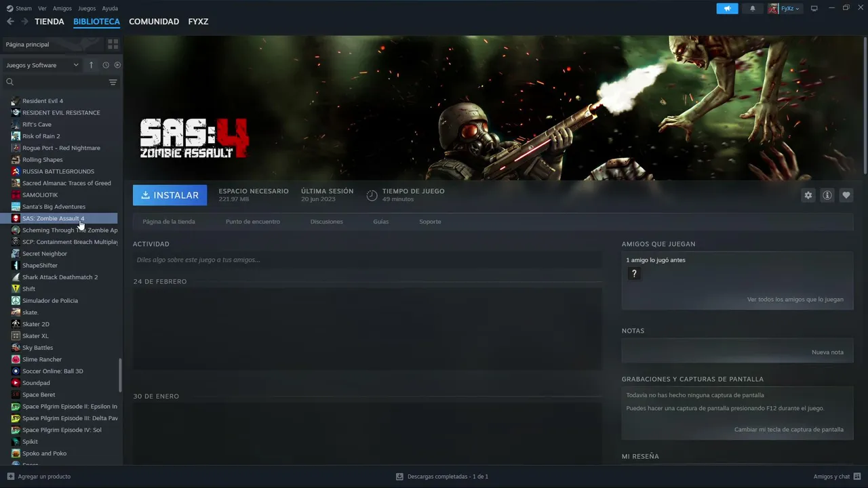Select SAS: Zombie Assault 4 in list
This screenshot has width=868, height=488.
tap(59, 218)
